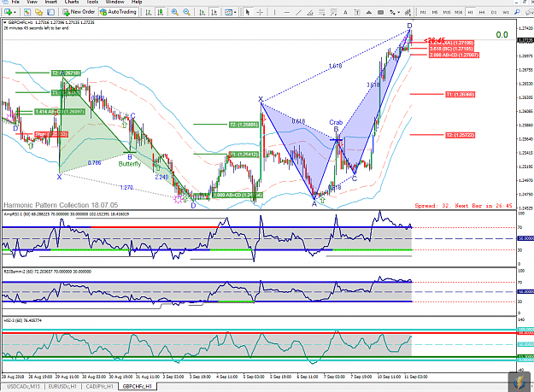Switch timeframe to H4
534x392 pixels.
482,12
